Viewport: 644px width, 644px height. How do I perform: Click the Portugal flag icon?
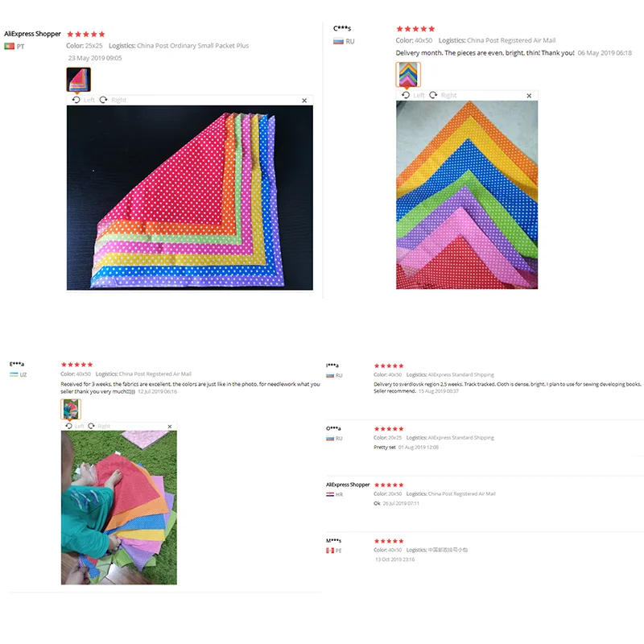9,47
